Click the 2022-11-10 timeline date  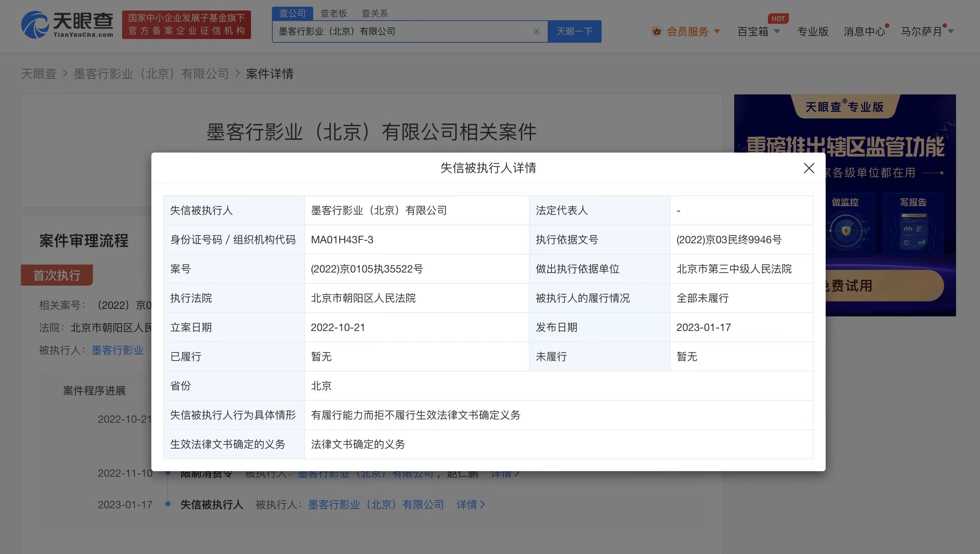click(125, 473)
